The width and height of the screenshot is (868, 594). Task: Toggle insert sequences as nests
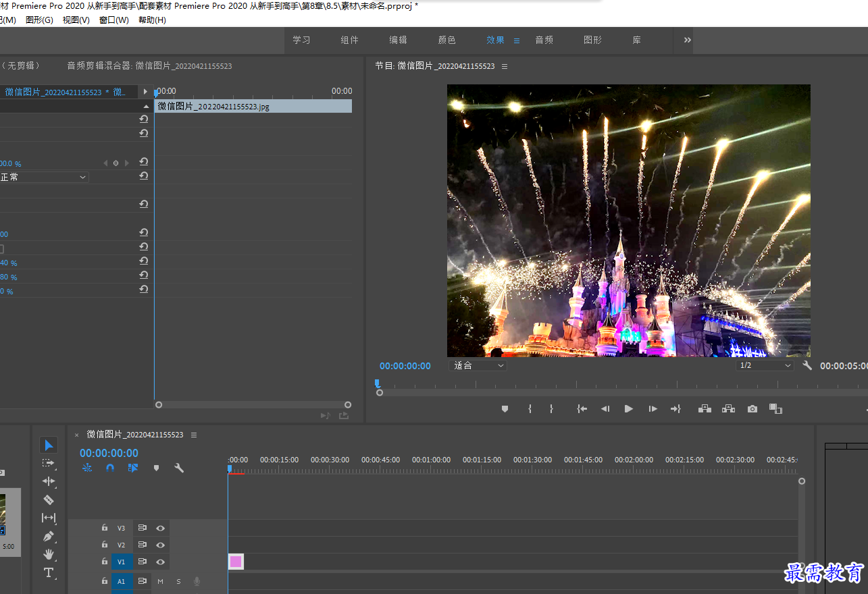(x=87, y=468)
